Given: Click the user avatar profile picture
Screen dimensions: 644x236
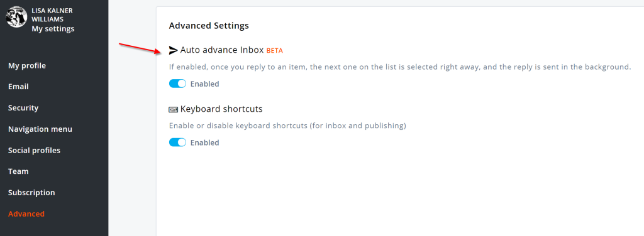Looking at the screenshot, I should pyautogui.click(x=17, y=17).
